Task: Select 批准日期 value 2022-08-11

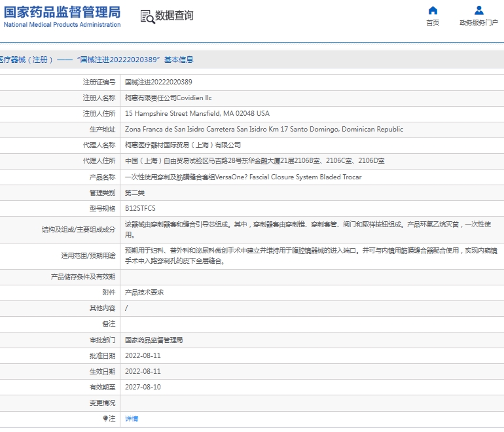Action: click(143, 355)
